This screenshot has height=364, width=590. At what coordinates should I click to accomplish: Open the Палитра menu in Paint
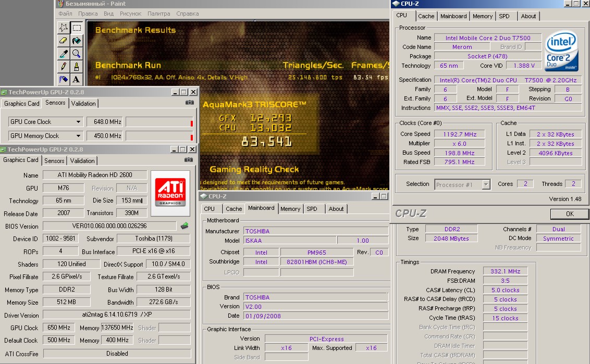pyautogui.click(x=158, y=14)
